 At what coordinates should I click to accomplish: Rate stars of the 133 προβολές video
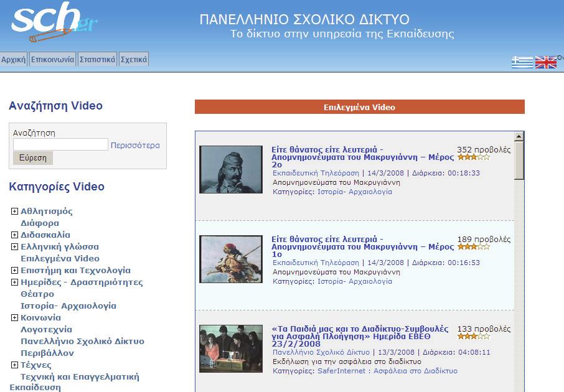pos(473,336)
